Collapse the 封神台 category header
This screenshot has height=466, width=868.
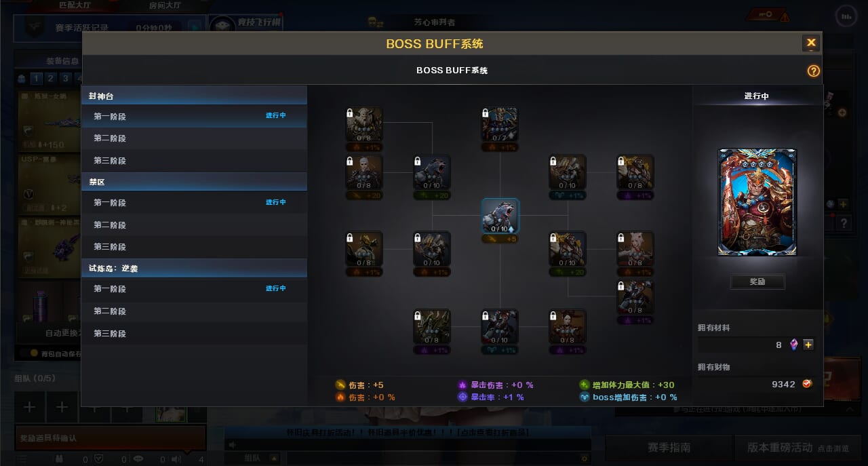tap(194, 96)
